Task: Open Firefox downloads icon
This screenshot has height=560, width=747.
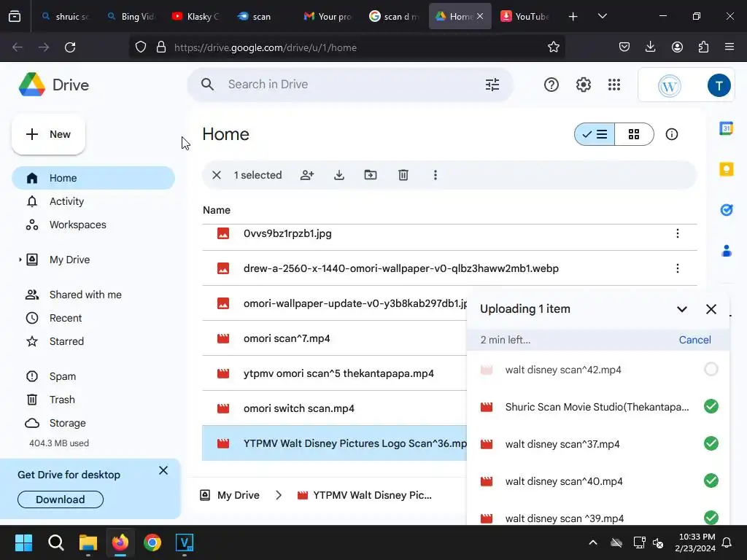Action: click(x=650, y=47)
